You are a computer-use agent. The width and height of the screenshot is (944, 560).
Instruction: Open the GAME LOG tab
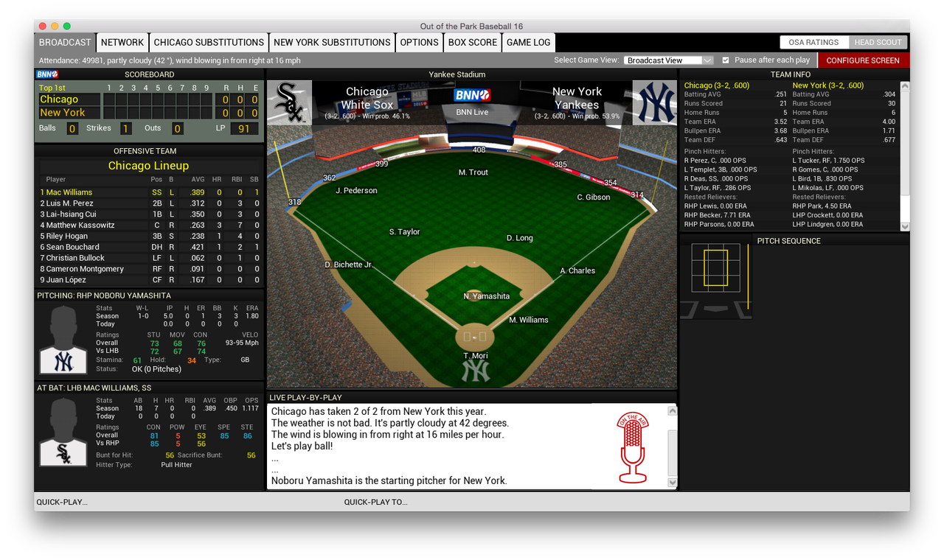pyautogui.click(x=528, y=43)
